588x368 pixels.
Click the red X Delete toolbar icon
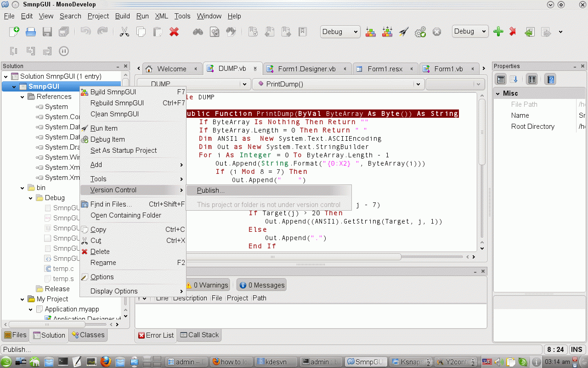[174, 32]
